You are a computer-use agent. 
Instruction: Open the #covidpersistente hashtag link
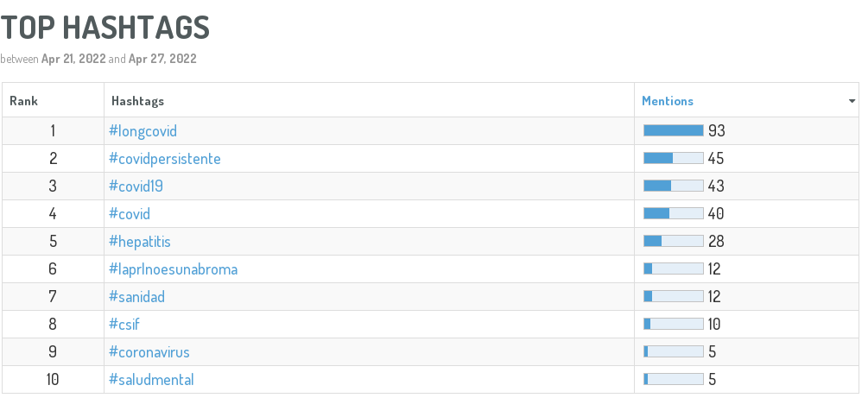[164, 159]
